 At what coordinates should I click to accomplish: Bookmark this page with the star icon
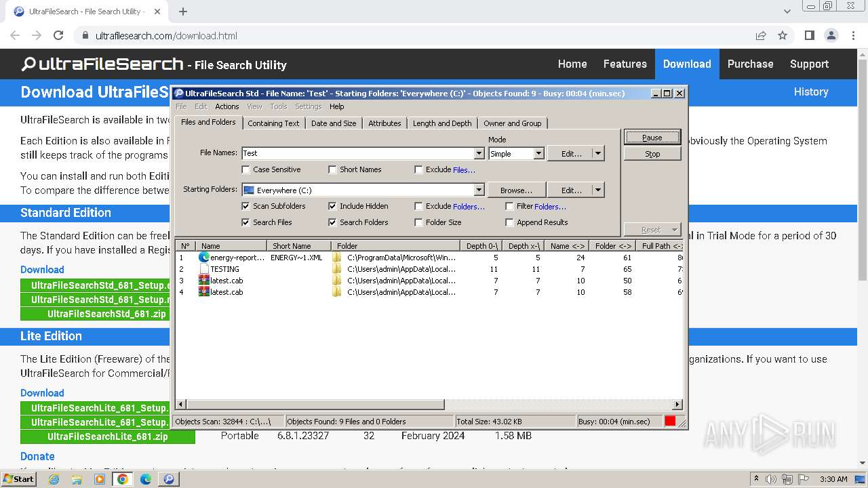783,35
